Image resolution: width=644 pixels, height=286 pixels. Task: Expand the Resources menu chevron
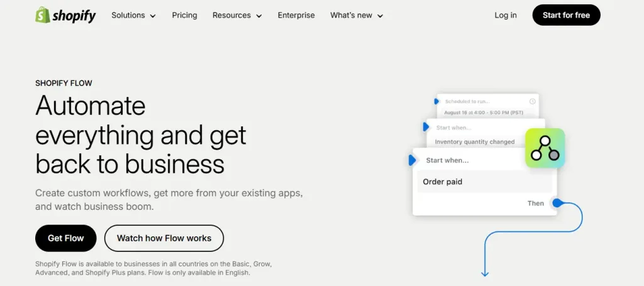click(258, 16)
